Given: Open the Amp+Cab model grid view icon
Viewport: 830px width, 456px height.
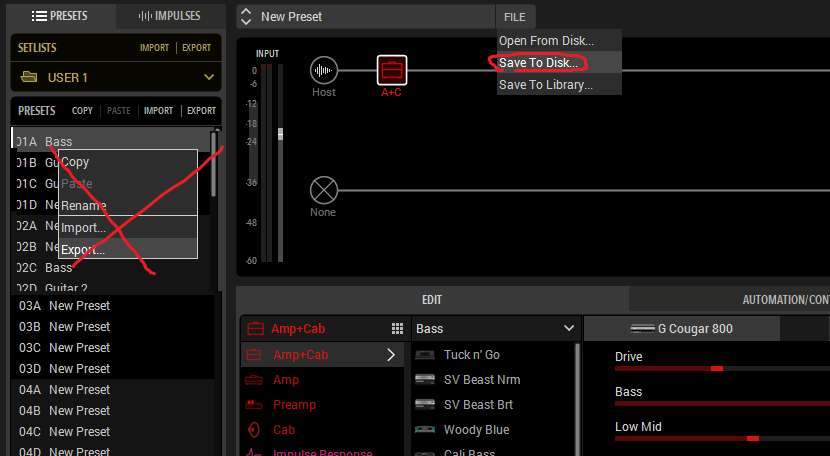Looking at the screenshot, I should point(397,329).
